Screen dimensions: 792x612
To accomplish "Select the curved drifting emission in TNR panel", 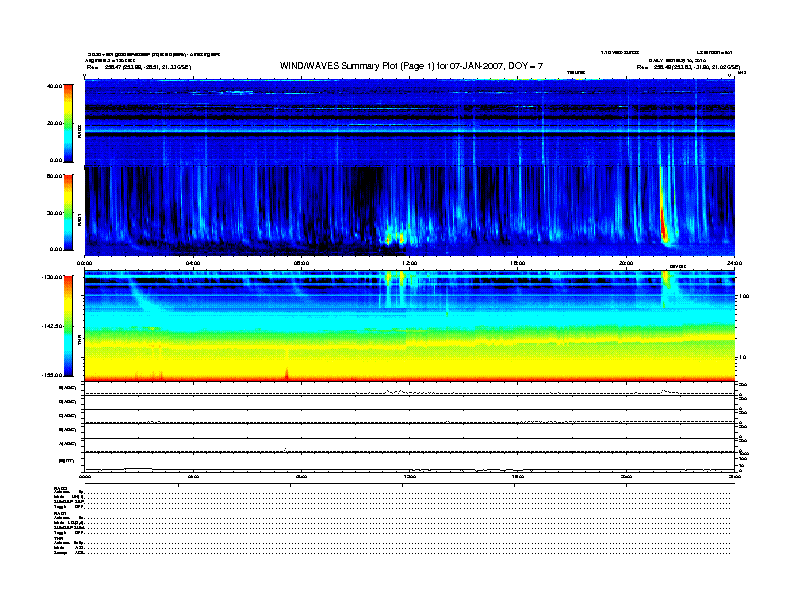I will click(x=143, y=298).
